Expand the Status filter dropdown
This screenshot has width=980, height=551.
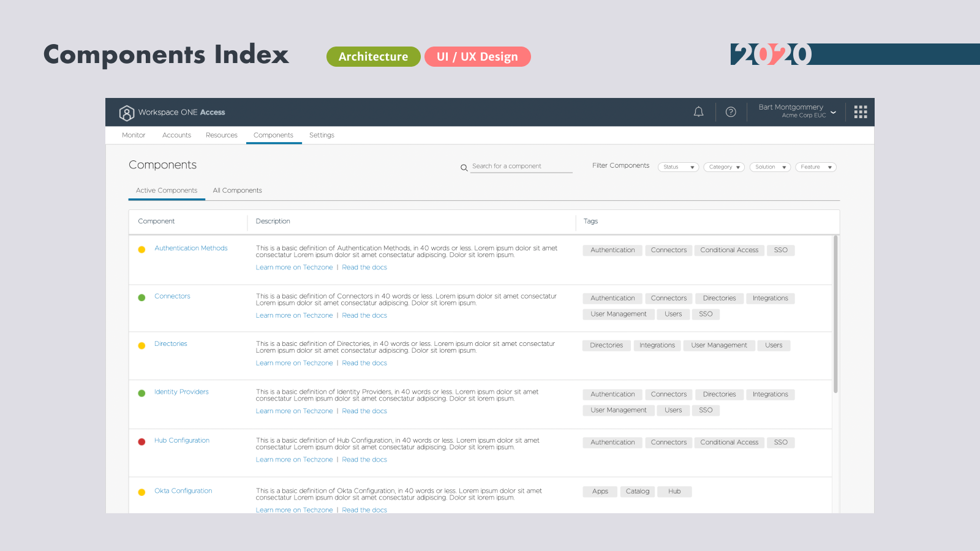tap(678, 167)
